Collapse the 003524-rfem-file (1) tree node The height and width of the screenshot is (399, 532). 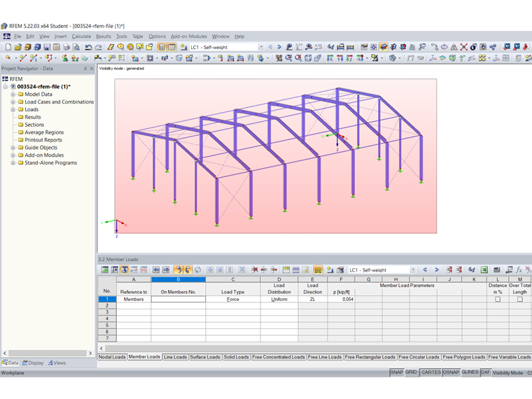[6, 87]
